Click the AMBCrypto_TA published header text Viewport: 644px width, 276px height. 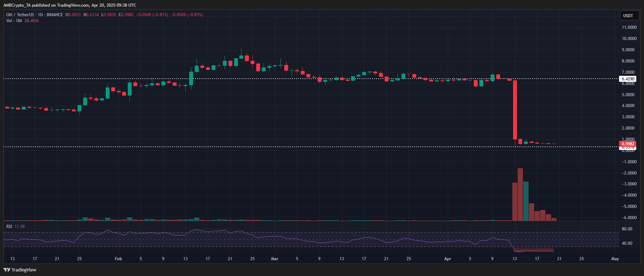[x=69, y=5]
